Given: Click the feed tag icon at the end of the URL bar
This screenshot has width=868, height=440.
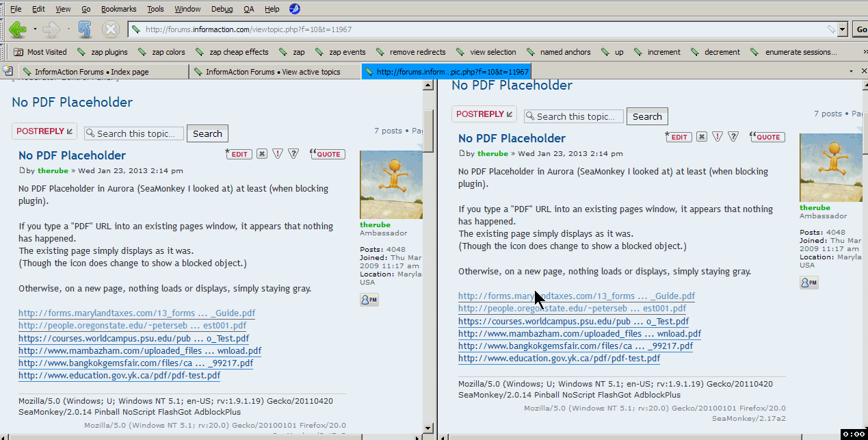Looking at the screenshot, I should pyautogui.click(x=831, y=29).
